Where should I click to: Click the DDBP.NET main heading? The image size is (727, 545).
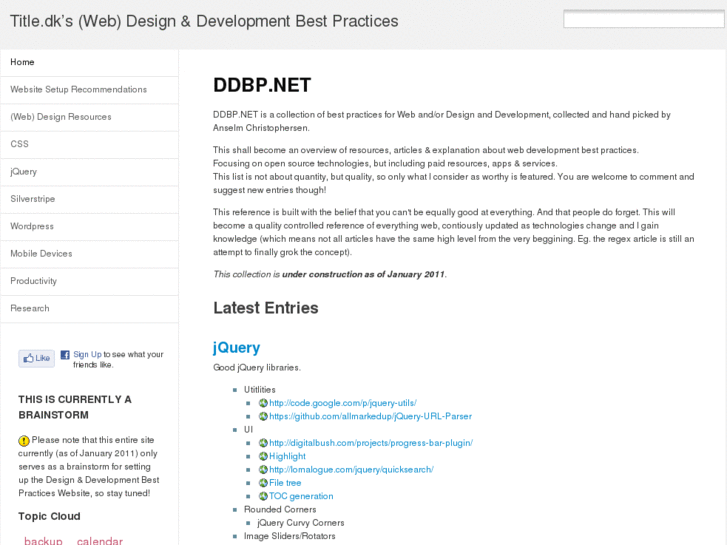(x=262, y=85)
